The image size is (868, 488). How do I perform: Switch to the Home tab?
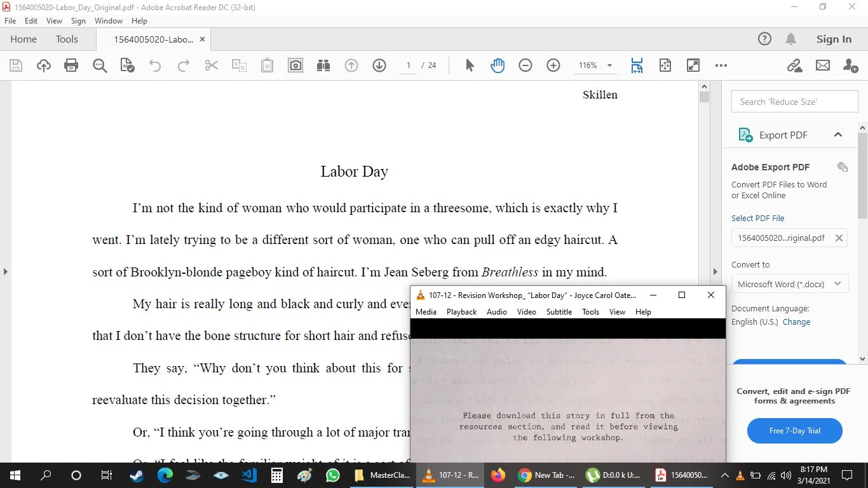coord(24,39)
